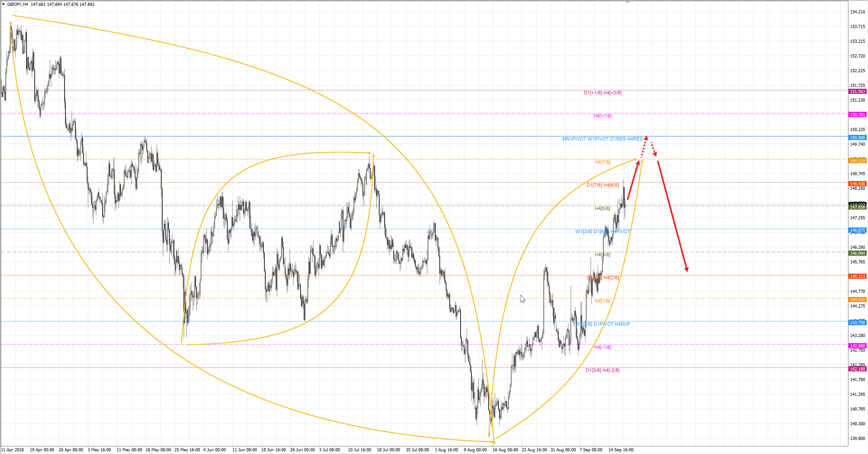868x454 pixels.
Task: Click the 14 Sep 16:00 date on the time axis
Action: tap(621, 450)
